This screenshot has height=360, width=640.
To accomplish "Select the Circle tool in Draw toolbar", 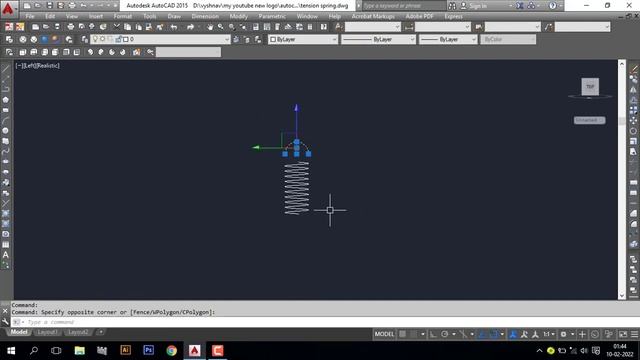I will 5,131.
